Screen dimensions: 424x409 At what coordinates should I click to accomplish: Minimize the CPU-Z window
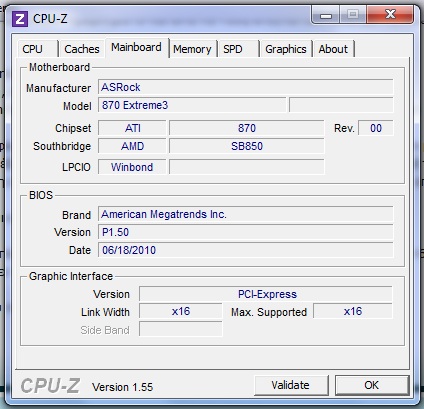[x=326, y=15]
